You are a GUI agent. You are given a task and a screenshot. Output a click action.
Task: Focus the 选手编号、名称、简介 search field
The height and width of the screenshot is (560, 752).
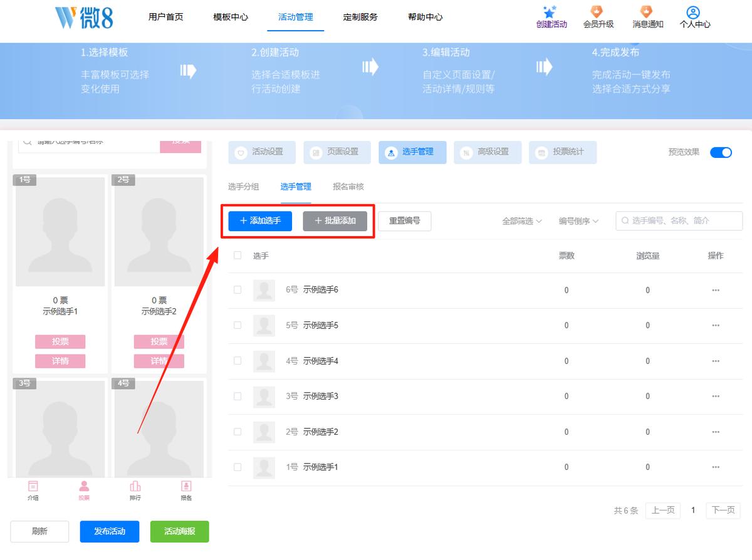point(679,221)
